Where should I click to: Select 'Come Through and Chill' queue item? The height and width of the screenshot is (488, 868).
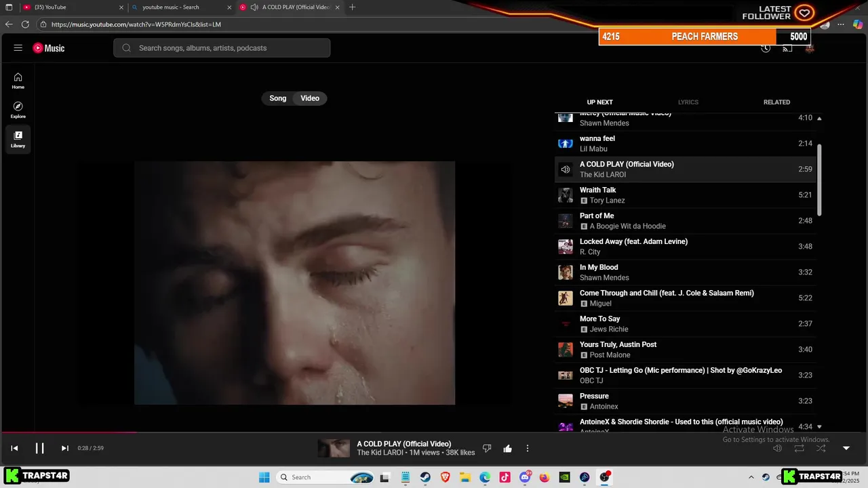coord(685,298)
